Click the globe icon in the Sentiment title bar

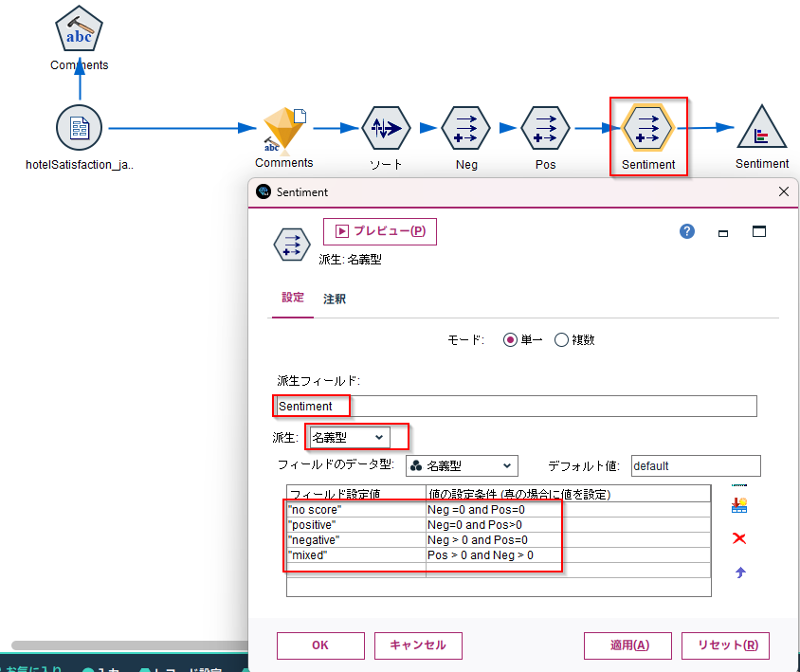[x=264, y=191]
